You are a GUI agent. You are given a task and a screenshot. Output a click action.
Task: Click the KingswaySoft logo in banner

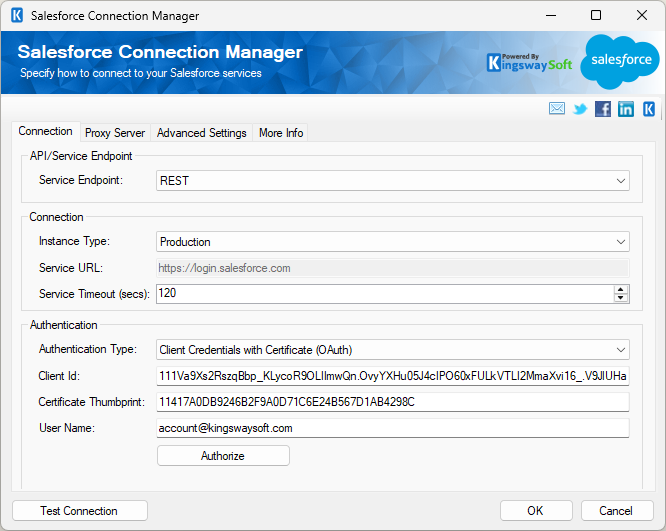(529, 63)
